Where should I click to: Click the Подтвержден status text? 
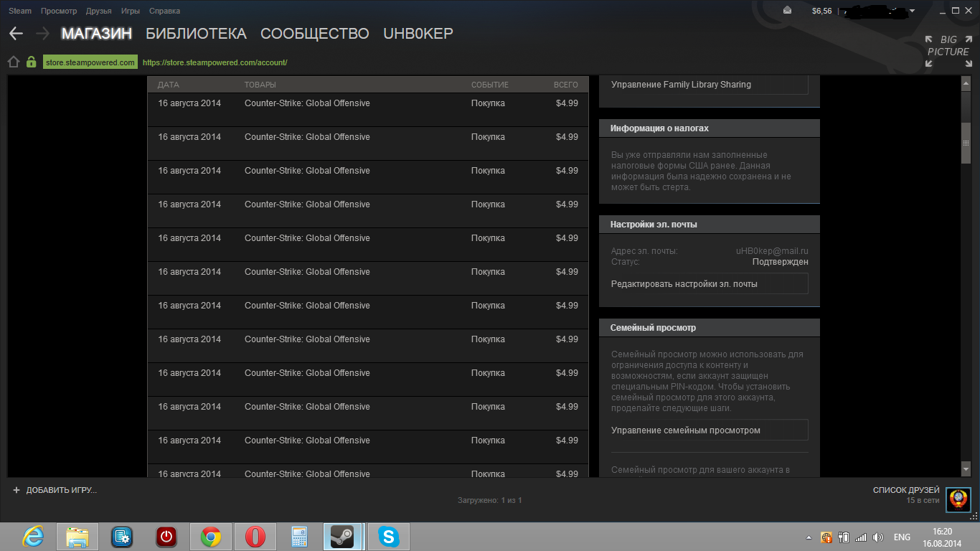coord(781,262)
